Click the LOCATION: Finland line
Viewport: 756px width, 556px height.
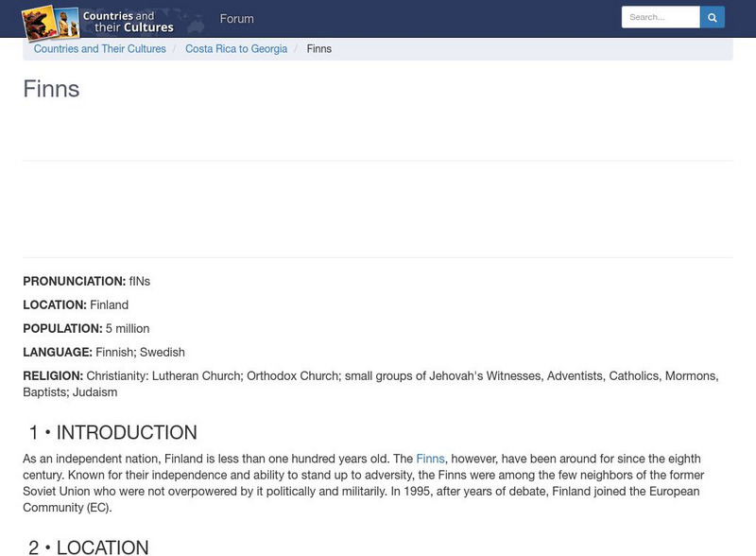[x=76, y=304]
